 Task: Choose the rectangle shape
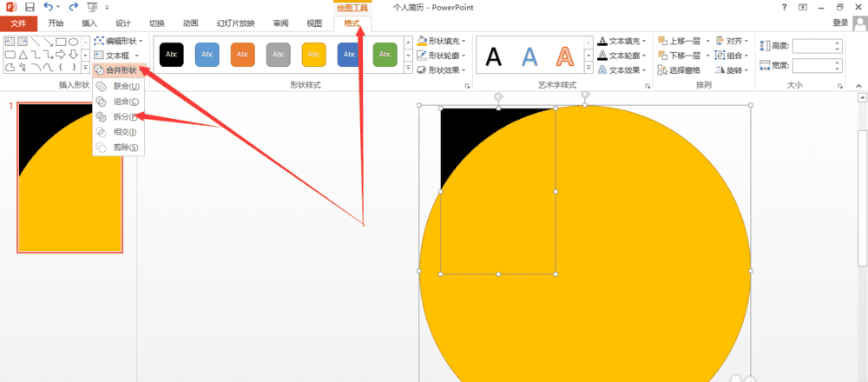(61, 42)
